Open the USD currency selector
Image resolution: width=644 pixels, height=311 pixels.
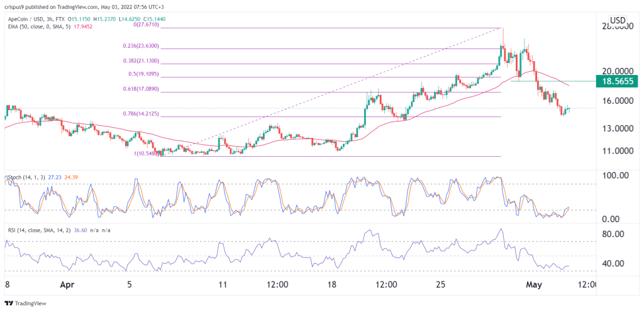(x=618, y=20)
